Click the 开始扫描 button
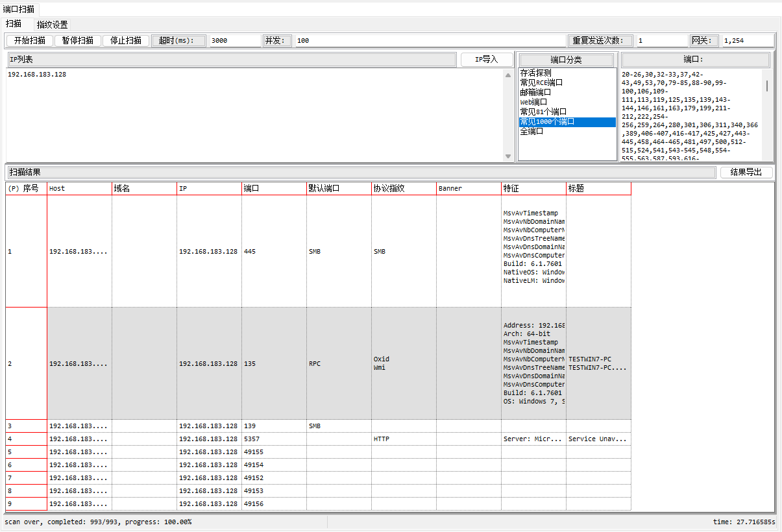This screenshot has width=782, height=532. pos(30,40)
